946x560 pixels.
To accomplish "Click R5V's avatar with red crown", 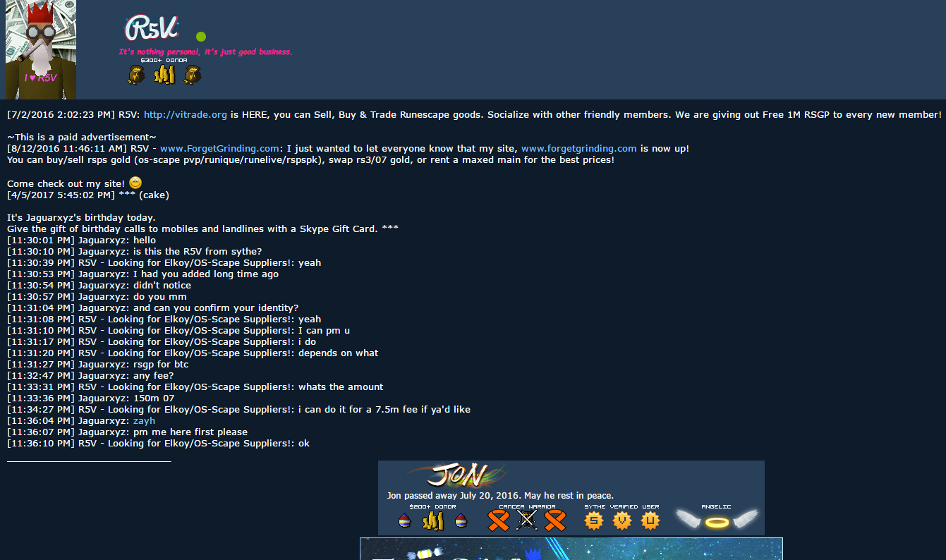I will (41, 49).
